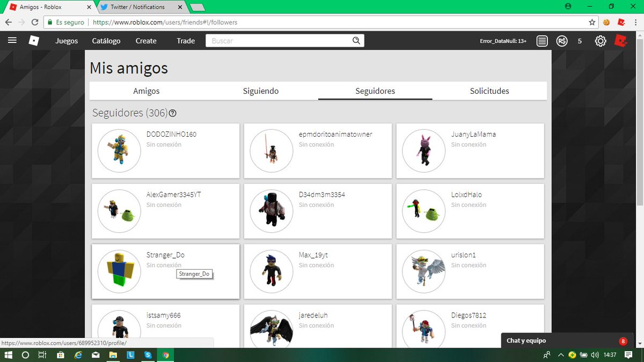Open the Chrome three-dot menu
The height and width of the screenshot is (362, 644).
635,23
